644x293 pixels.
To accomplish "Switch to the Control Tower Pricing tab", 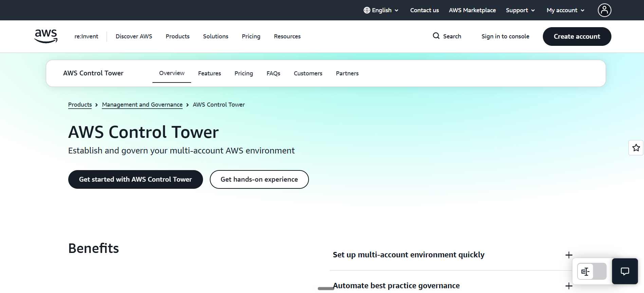I will point(244,73).
